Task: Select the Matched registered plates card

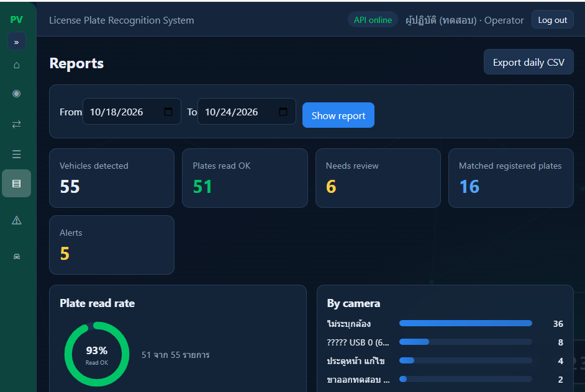Action: (510, 178)
